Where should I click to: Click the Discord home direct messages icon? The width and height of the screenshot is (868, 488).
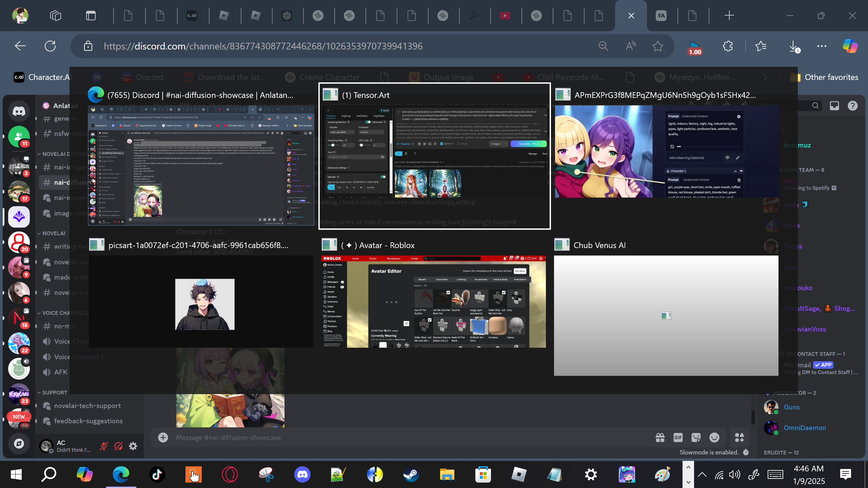coord(19,111)
